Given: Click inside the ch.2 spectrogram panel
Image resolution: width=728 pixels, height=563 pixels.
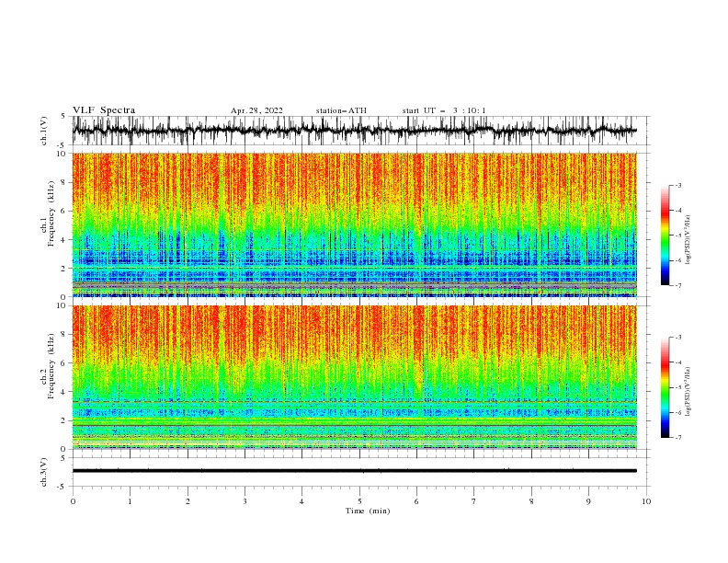Looking at the screenshot, I should (x=354, y=377).
